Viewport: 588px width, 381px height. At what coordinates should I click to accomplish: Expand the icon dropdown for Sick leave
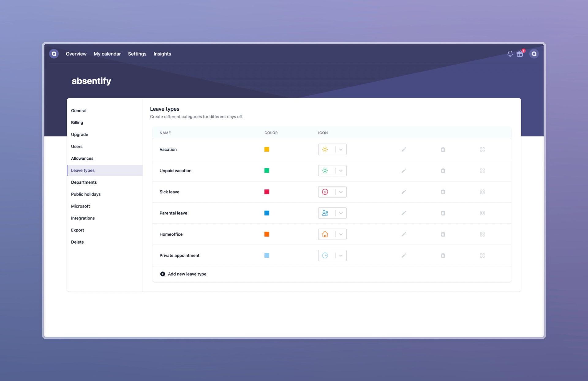point(340,192)
